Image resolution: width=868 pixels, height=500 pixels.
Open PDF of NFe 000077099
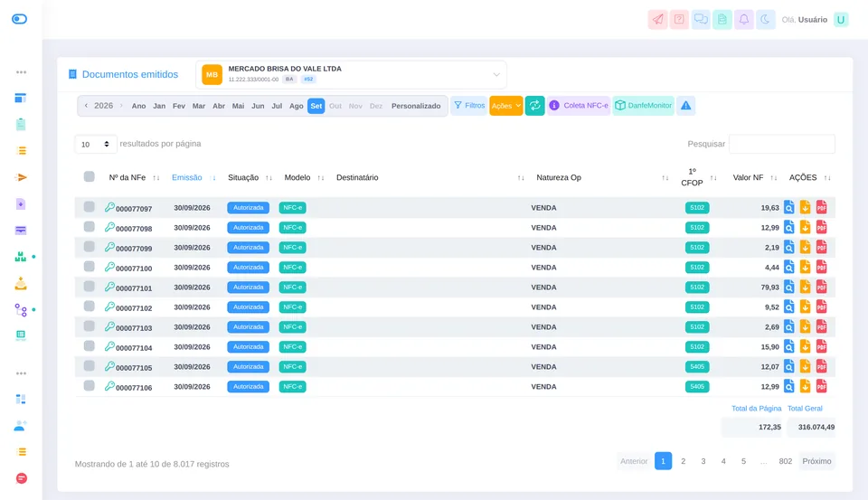click(822, 248)
